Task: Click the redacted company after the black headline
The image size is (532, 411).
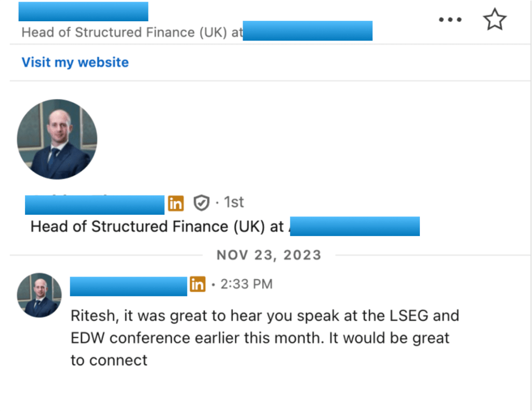Action: pos(354,227)
